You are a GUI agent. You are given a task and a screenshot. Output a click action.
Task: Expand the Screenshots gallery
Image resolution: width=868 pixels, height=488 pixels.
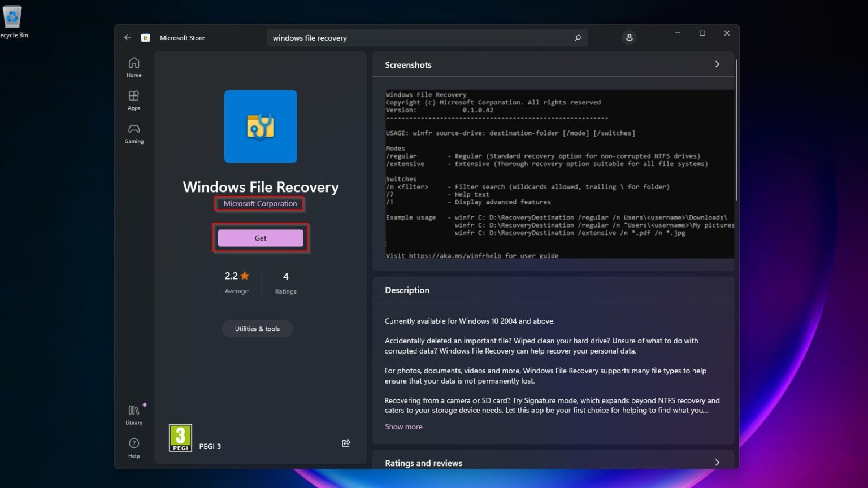coord(717,64)
